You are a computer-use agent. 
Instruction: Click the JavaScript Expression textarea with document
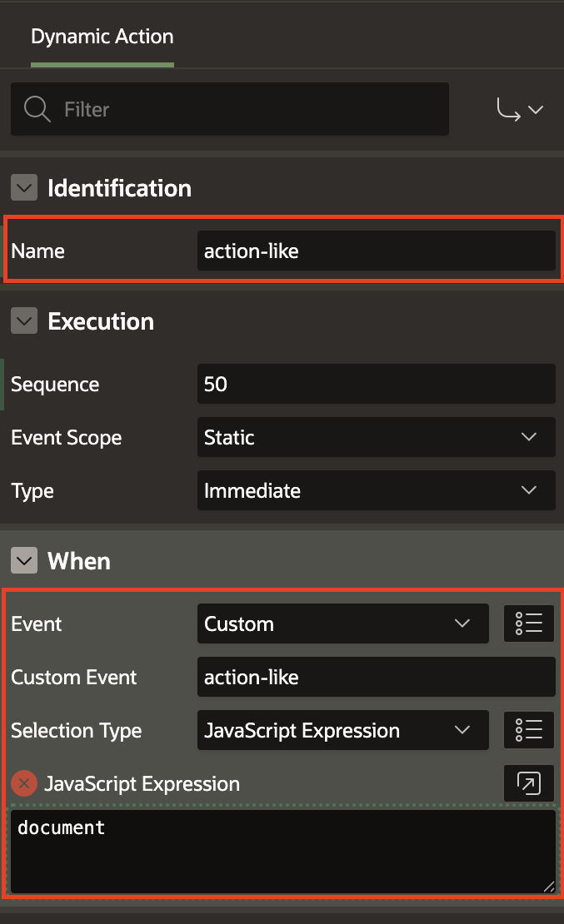[283, 852]
